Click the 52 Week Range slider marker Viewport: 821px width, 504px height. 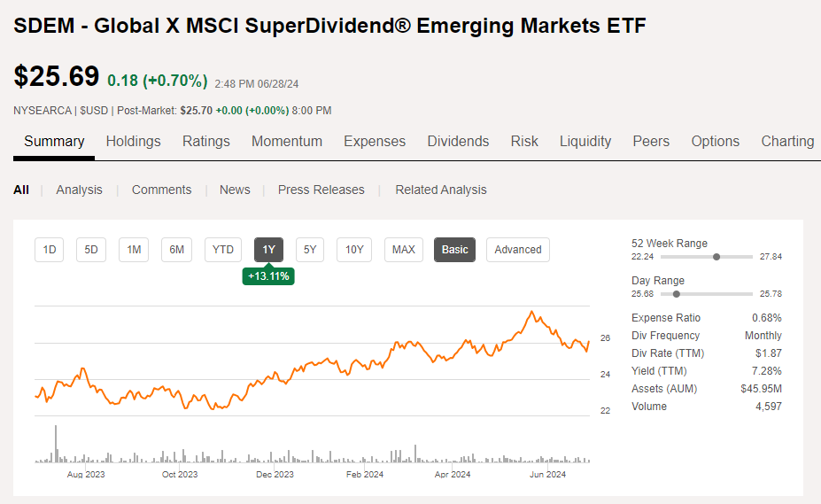coord(716,257)
